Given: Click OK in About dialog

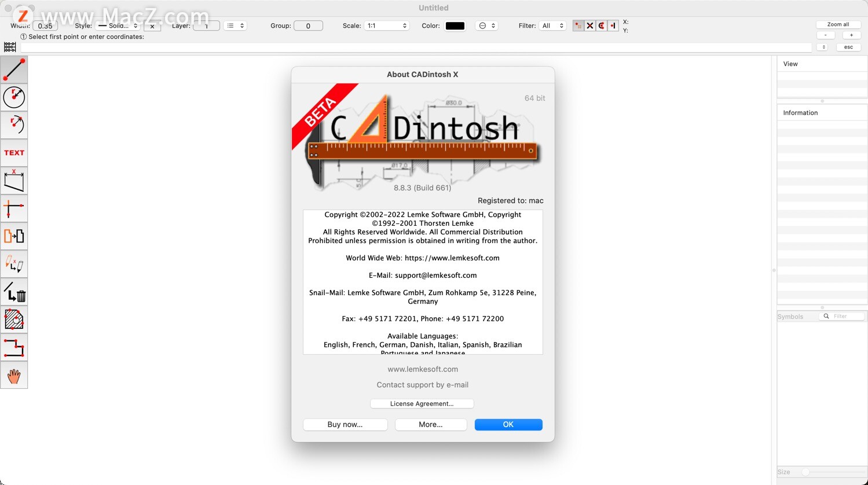Looking at the screenshot, I should tap(508, 424).
